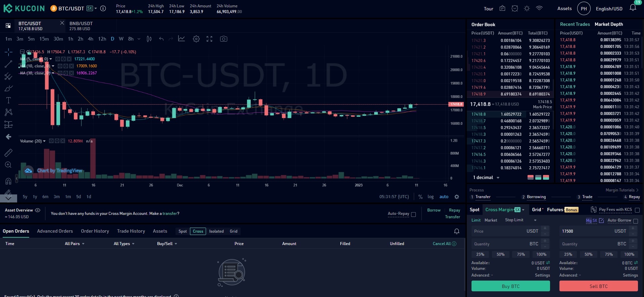Enable Pay Fees with KCS checkbox

(x=637, y=210)
